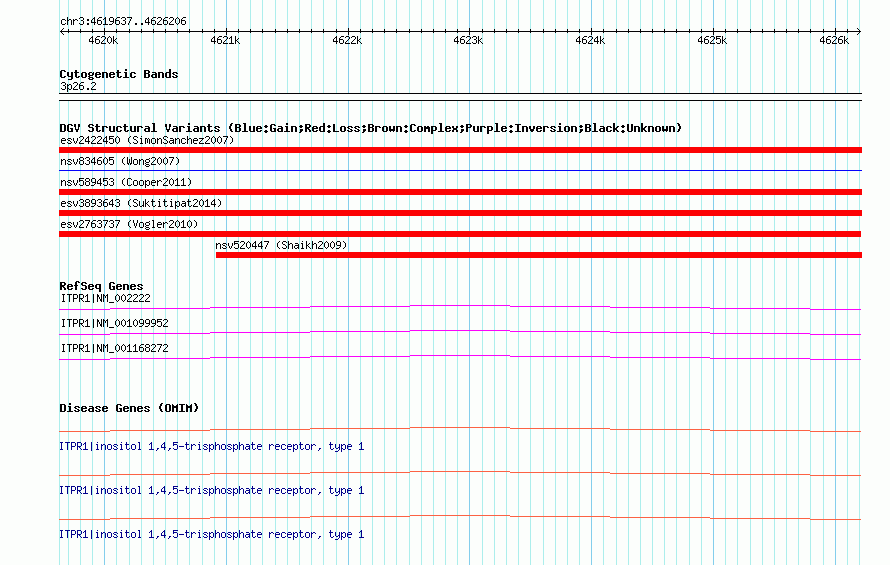Click the 4625k ruler tick label
Screen dimensions: 890x565
(712, 40)
